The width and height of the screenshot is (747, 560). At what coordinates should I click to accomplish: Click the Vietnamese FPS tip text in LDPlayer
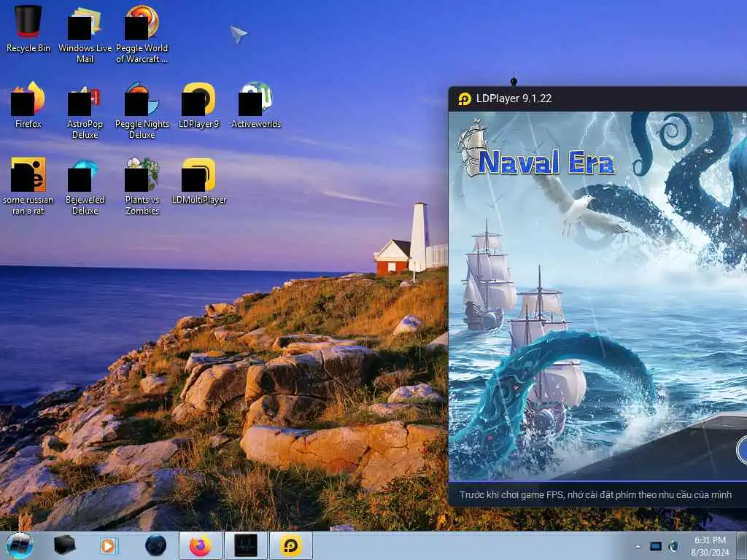pyautogui.click(x=595, y=495)
